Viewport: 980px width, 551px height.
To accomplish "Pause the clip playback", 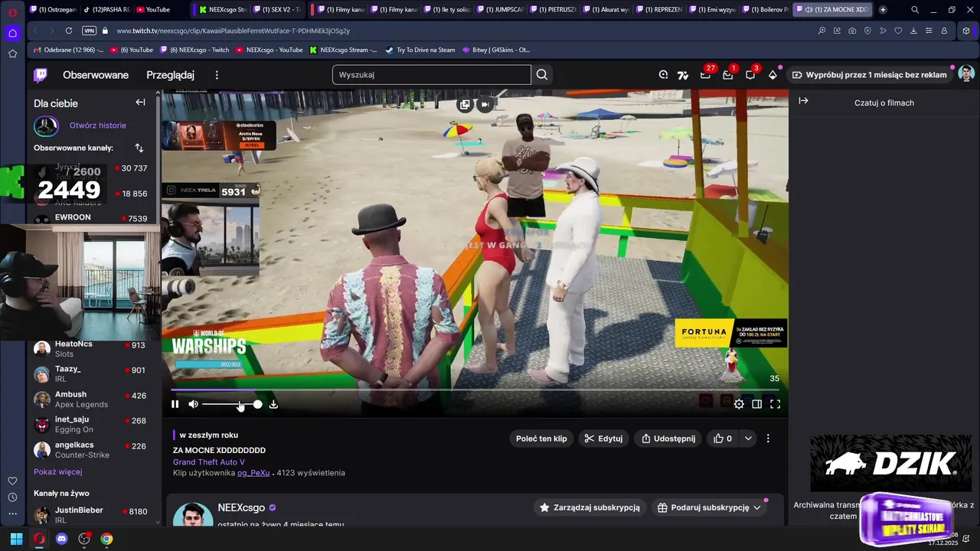I will point(175,404).
